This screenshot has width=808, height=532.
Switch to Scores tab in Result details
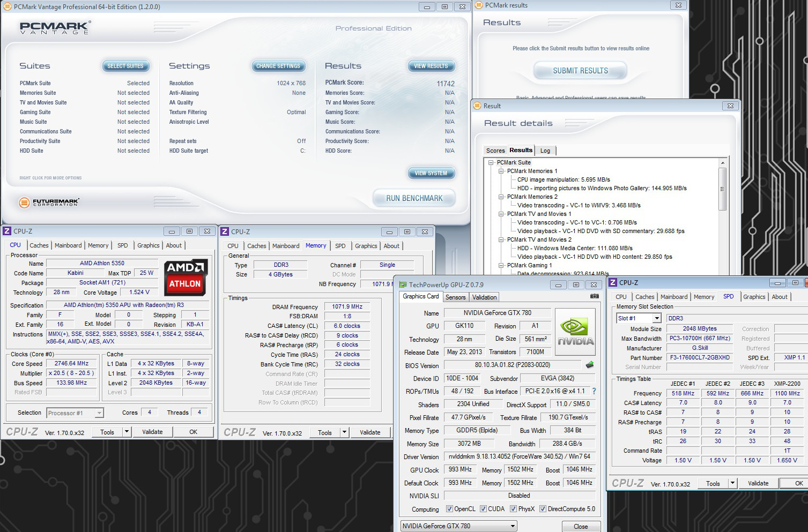495,151
